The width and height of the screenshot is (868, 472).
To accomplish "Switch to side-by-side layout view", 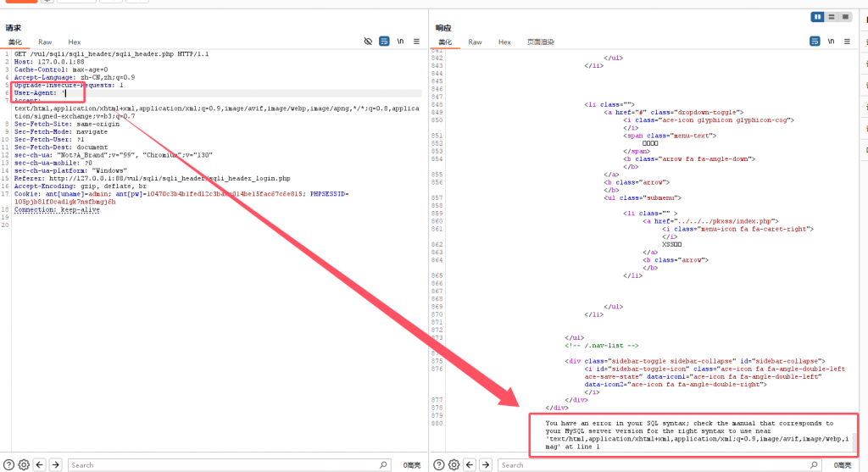I will (817, 17).
